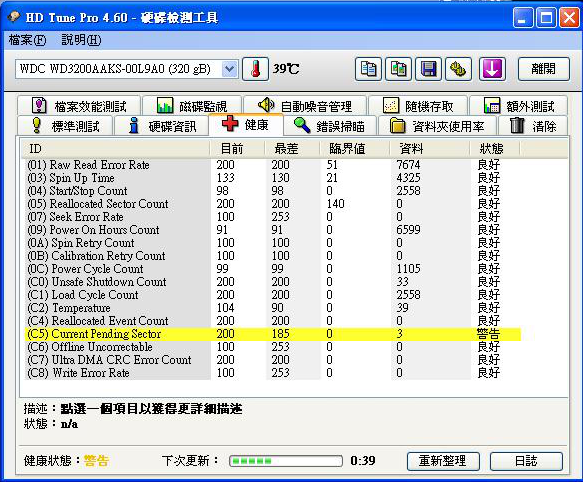Click the copy info to clipboard icon
The height and width of the screenshot is (482, 584).
(x=368, y=69)
